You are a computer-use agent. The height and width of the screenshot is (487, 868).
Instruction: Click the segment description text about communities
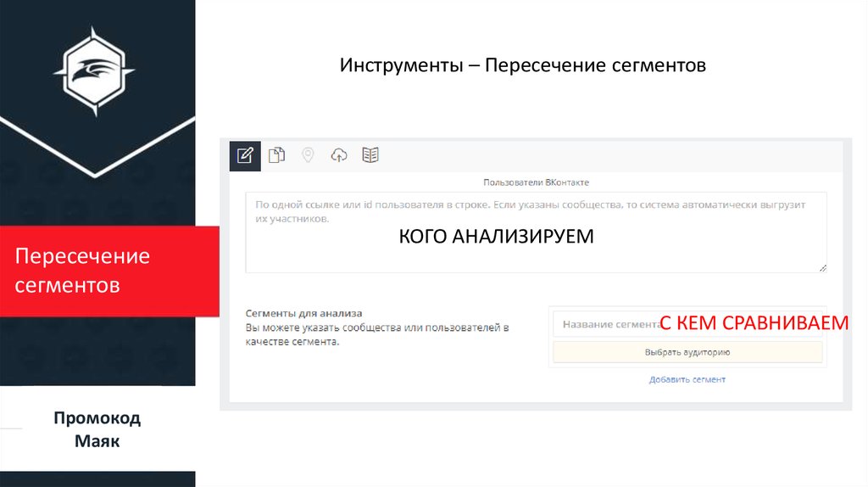pyautogui.click(x=376, y=334)
